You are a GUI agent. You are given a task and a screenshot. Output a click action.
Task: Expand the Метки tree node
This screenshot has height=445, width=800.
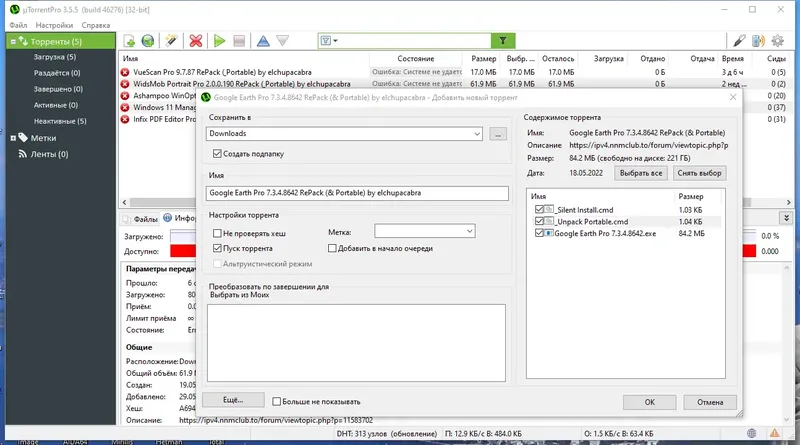click(x=13, y=138)
